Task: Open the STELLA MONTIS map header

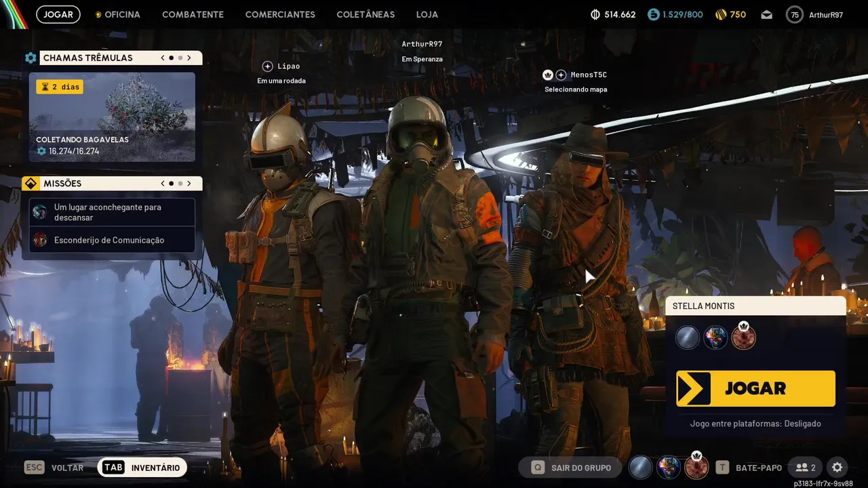Action: coord(756,306)
